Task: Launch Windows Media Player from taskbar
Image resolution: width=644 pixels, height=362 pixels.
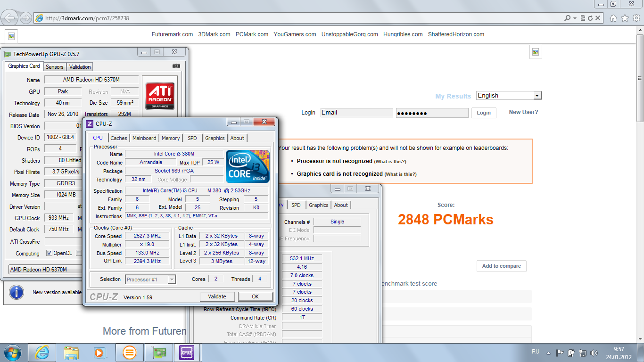Action: 99,352
